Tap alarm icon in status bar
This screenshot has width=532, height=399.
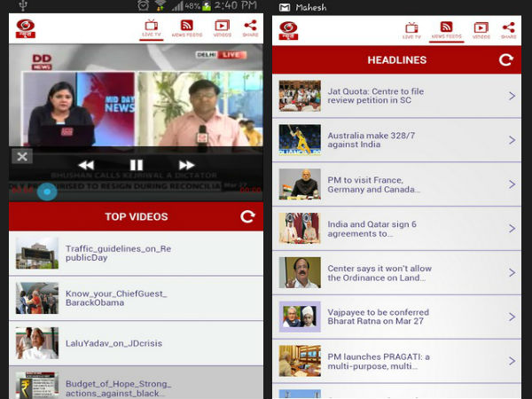tap(143, 5)
